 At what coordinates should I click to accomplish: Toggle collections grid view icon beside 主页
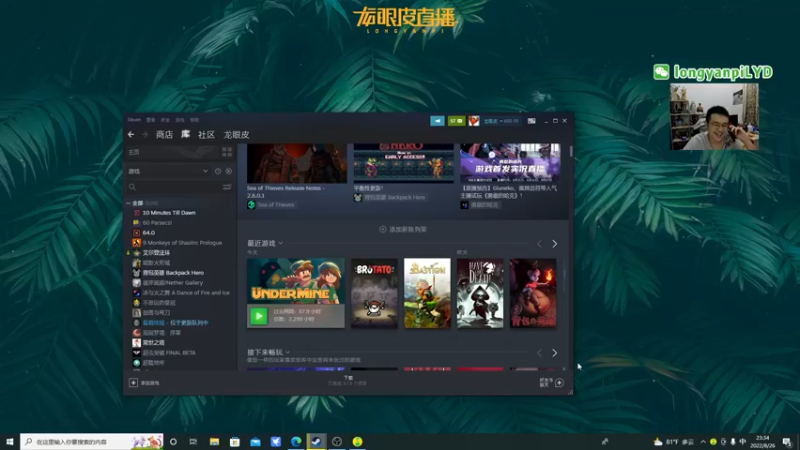(227, 152)
